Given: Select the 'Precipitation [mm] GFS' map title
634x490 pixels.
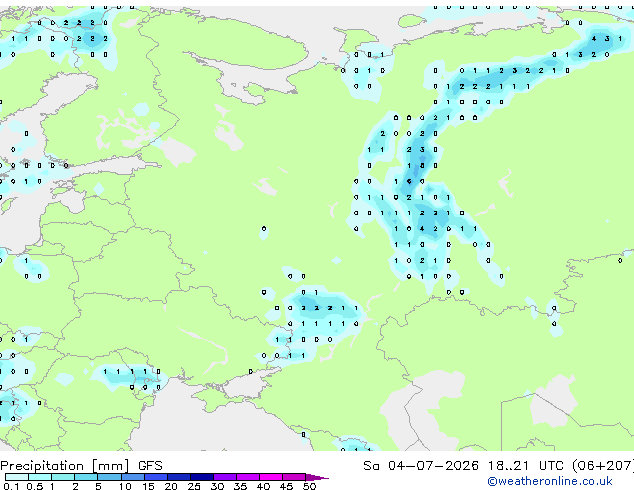Looking at the screenshot, I should (x=81, y=466).
